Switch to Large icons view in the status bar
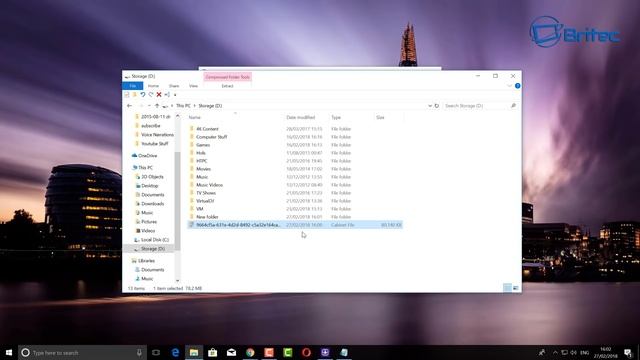Viewport: 640px width, 360px height. coord(516,288)
